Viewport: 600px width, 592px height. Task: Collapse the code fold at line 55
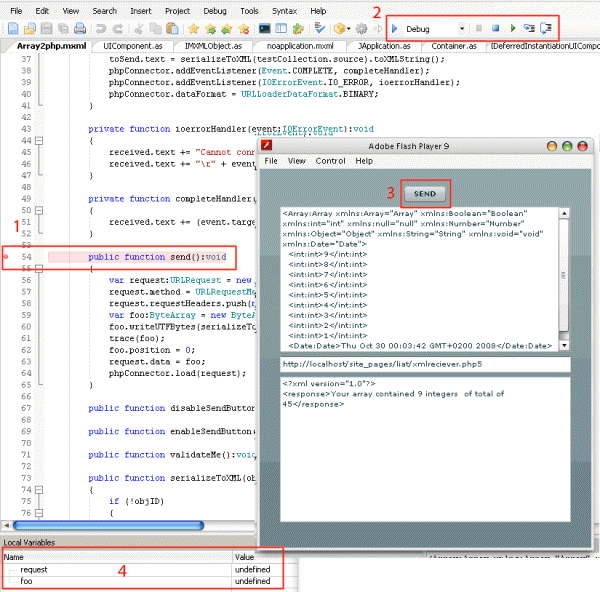tap(39, 268)
